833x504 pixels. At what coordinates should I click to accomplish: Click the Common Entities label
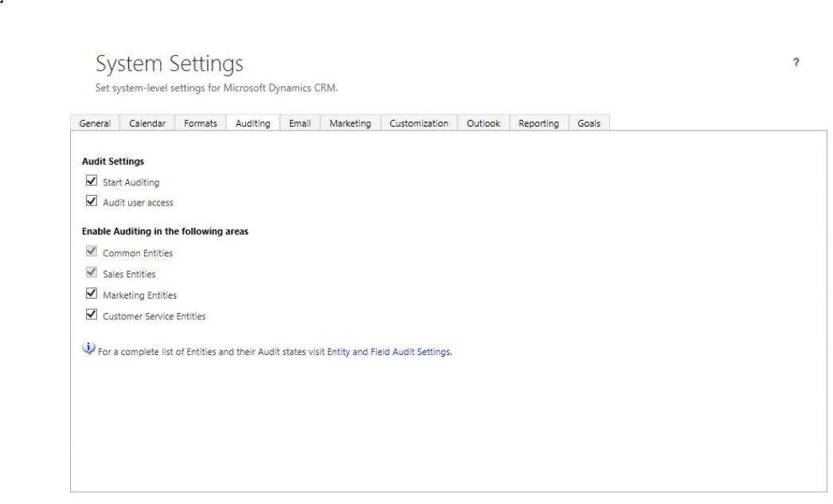tap(138, 253)
